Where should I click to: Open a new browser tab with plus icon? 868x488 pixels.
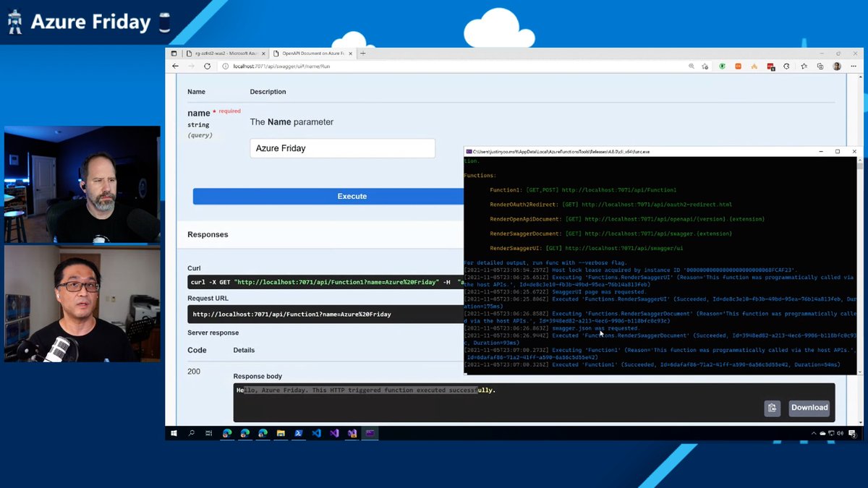tap(363, 53)
